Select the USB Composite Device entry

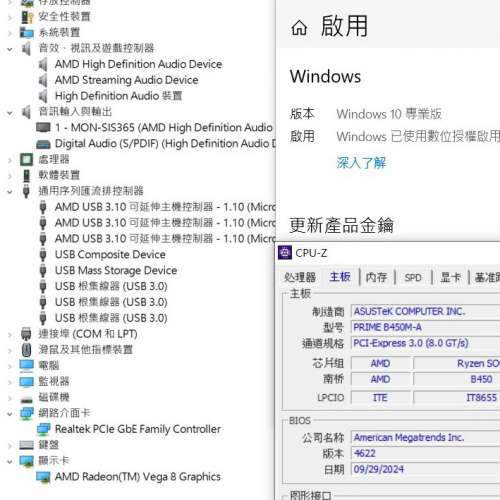click(110, 255)
